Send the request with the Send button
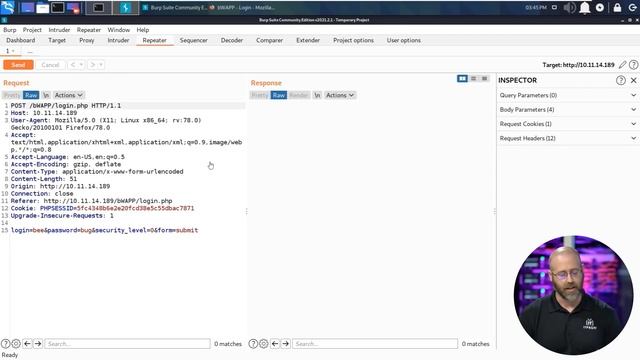The image size is (640, 360). coord(18,64)
